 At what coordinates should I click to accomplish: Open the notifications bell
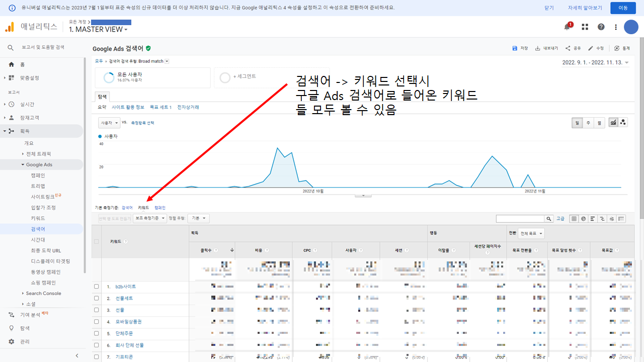(x=568, y=27)
